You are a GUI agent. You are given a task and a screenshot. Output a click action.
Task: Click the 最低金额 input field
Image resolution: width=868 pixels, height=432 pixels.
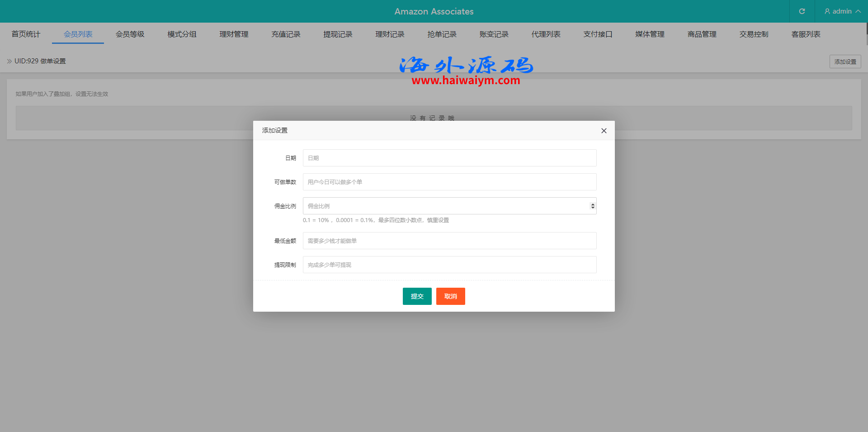449,241
